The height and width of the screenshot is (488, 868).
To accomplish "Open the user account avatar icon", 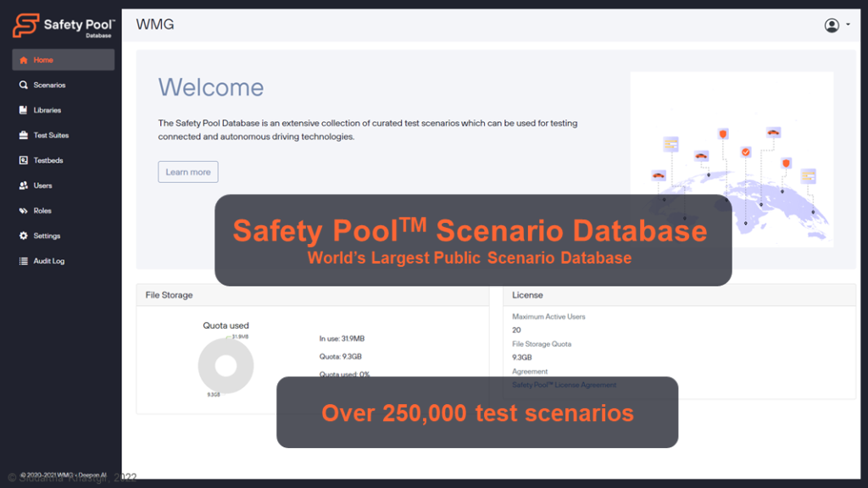I will [832, 25].
